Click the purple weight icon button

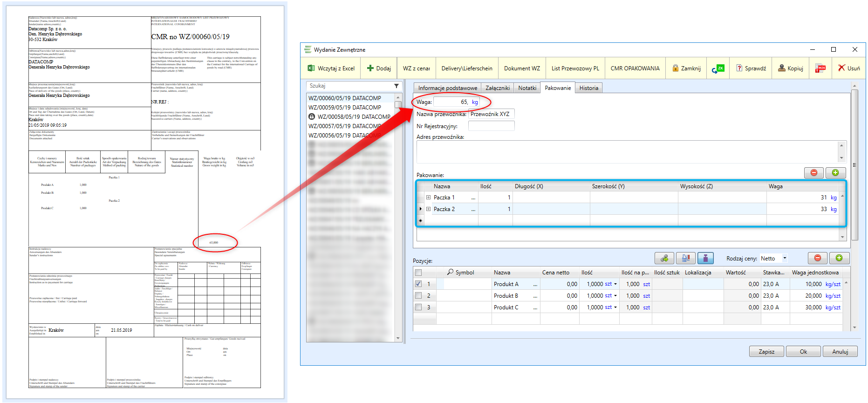(x=705, y=258)
